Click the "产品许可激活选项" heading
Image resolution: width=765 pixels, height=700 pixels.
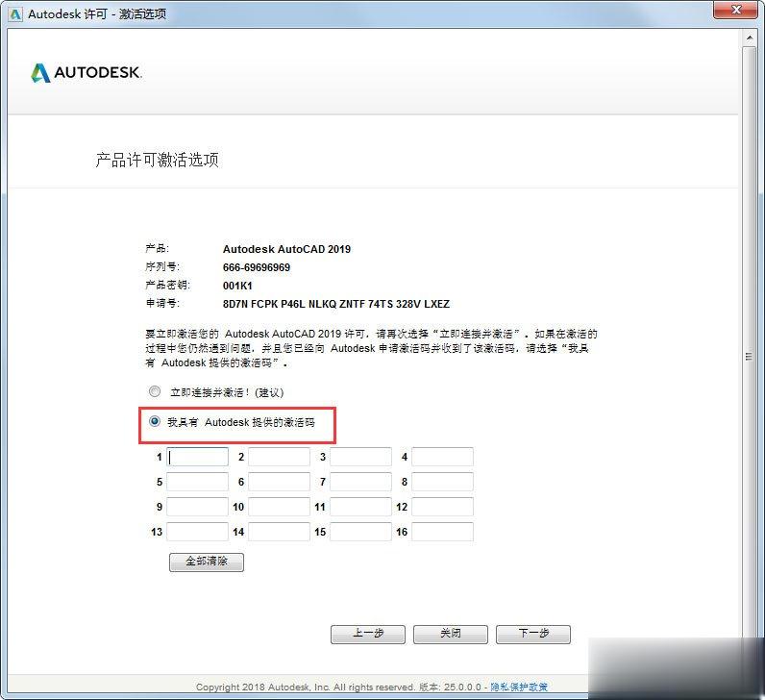157,160
